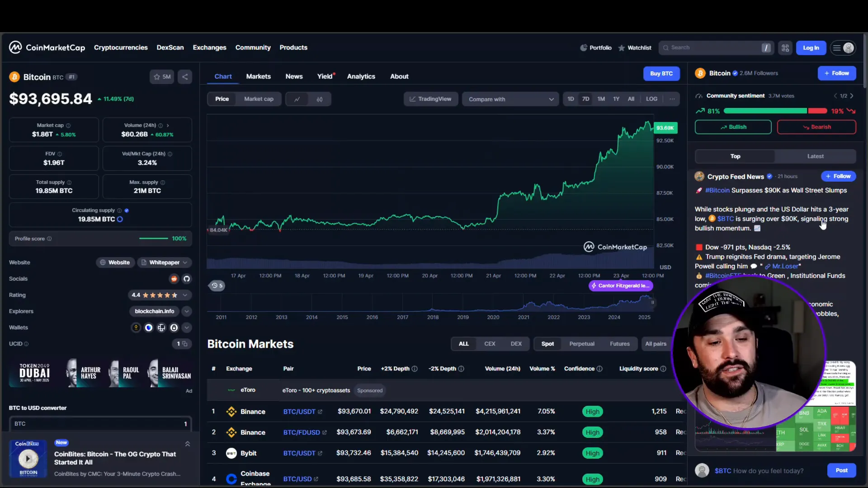
Task: Show Perpetual markets
Action: 582,344
